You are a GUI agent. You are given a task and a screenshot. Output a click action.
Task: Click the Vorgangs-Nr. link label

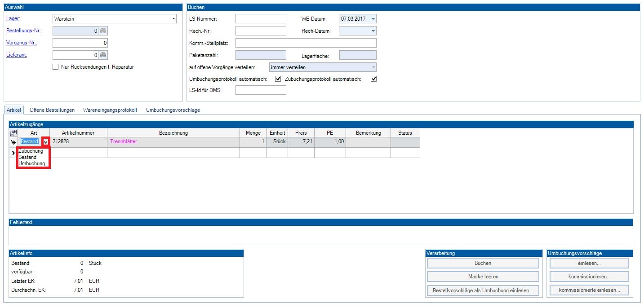[x=22, y=43]
